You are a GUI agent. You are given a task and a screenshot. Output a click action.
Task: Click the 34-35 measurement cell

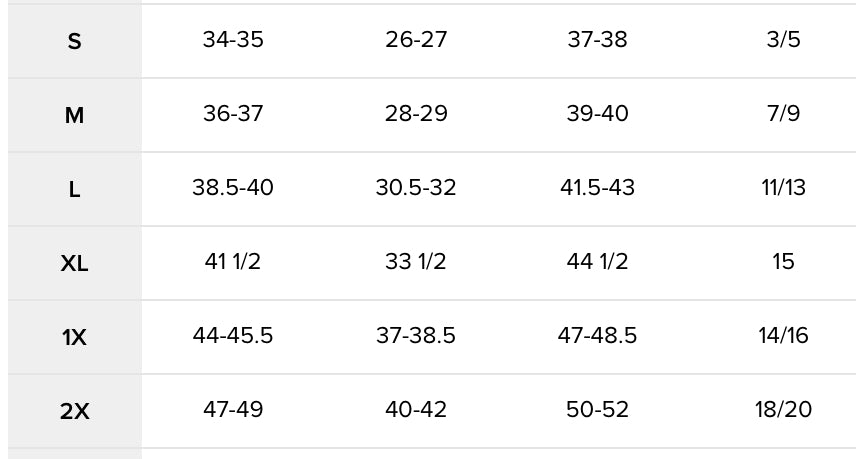(233, 40)
